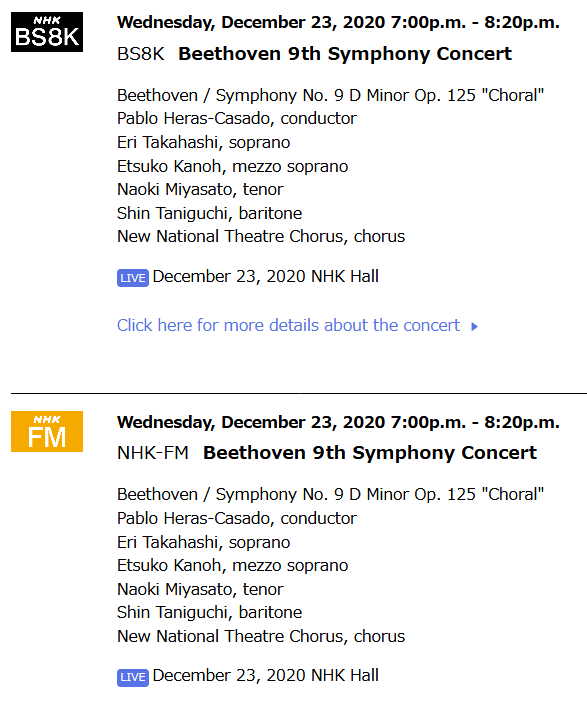This screenshot has width=587, height=706.
Task: Click 'December 23, 2020 NHK Hall' in BS8K listing
Action: tap(266, 276)
